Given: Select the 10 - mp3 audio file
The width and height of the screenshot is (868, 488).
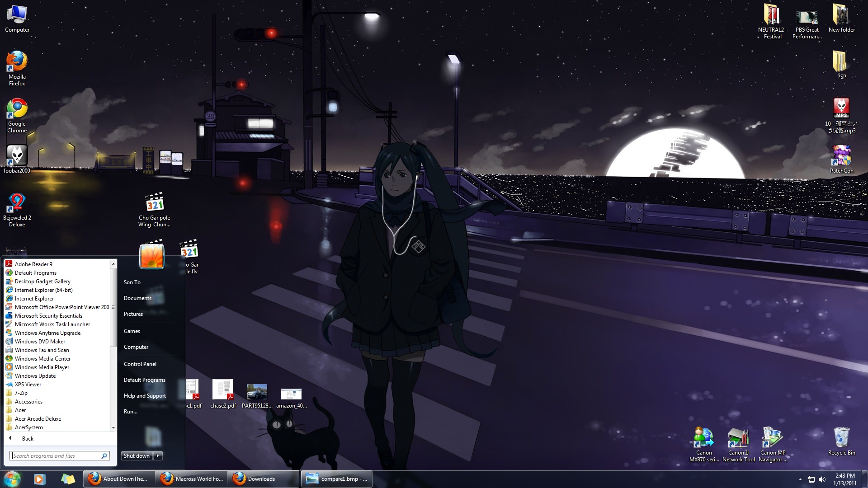Looking at the screenshot, I should point(841,116).
